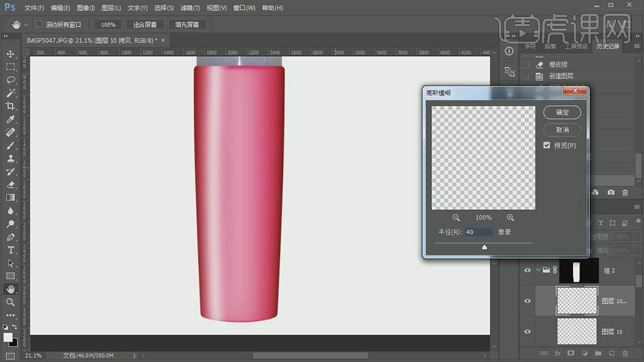Open the 滤镜(T) menu
Viewport: 644px width, 362px height.
pyautogui.click(x=191, y=8)
